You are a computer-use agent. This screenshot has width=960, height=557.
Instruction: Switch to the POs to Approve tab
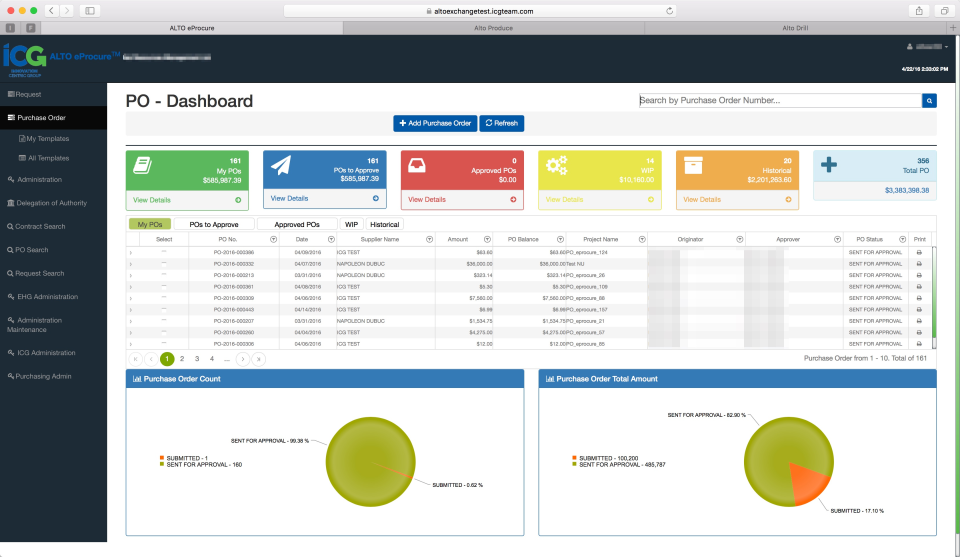point(214,225)
